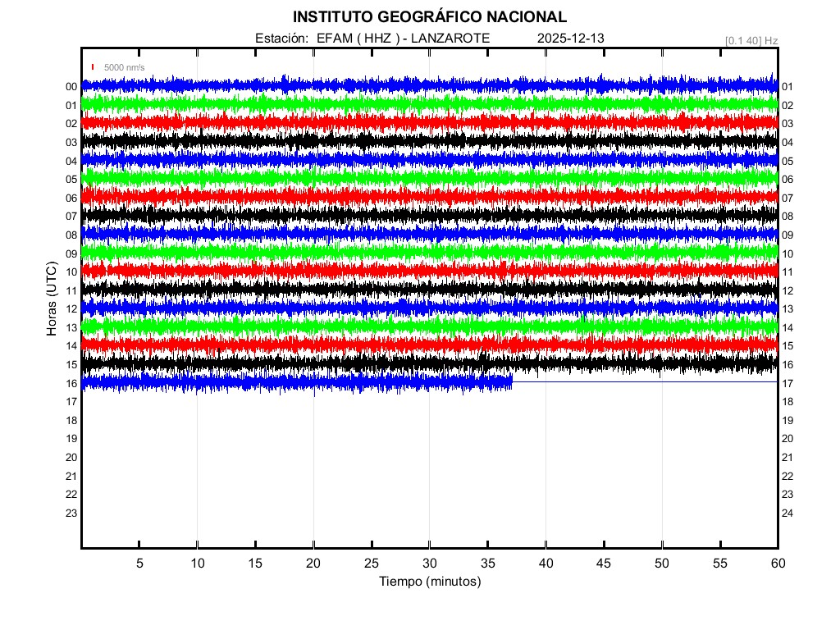Click hour 23 label on left axis

click(71, 514)
